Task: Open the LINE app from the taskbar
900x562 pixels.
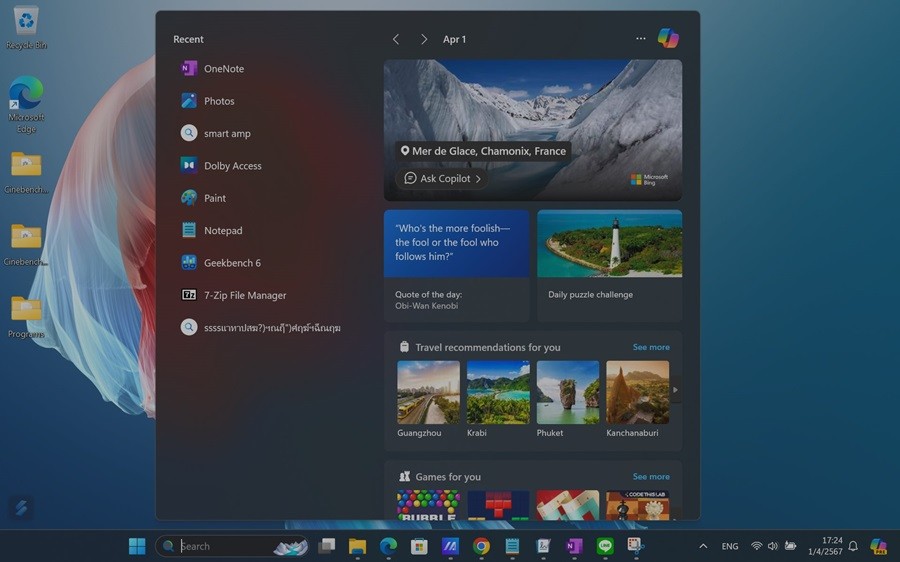Action: pos(604,546)
